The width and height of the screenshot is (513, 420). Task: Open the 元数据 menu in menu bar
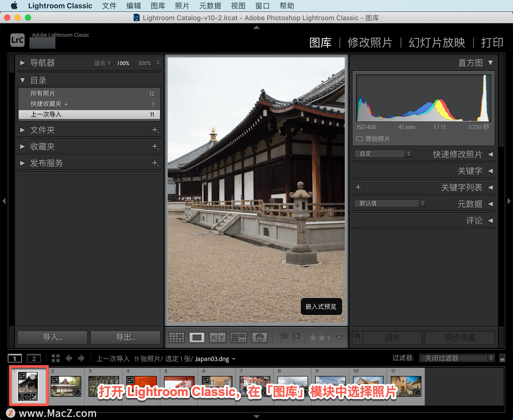click(210, 6)
